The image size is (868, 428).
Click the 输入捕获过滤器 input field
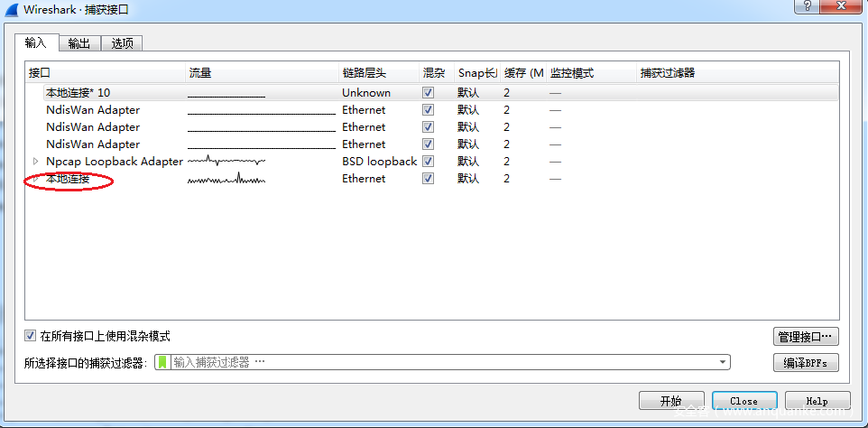tap(443, 362)
